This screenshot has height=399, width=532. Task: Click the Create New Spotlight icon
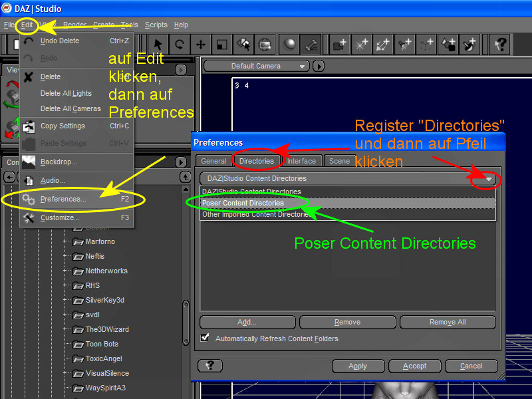pos(404,45)
